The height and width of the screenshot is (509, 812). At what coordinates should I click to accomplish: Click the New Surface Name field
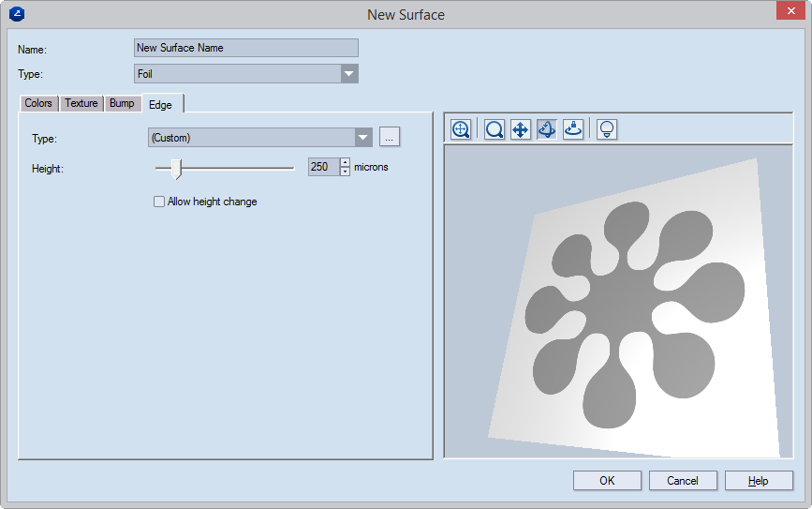point(245,48)
